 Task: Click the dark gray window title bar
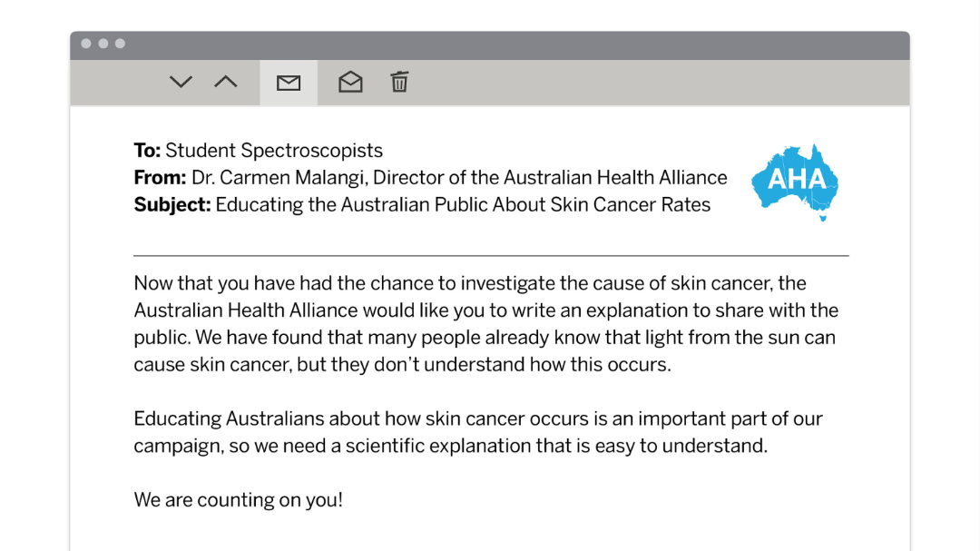tap(508, 44)
